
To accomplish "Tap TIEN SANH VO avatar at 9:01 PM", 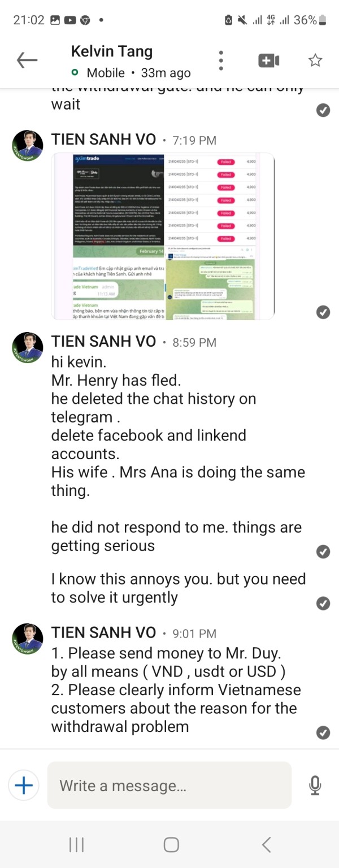I will pyautogui.click(x=27, y=639).
